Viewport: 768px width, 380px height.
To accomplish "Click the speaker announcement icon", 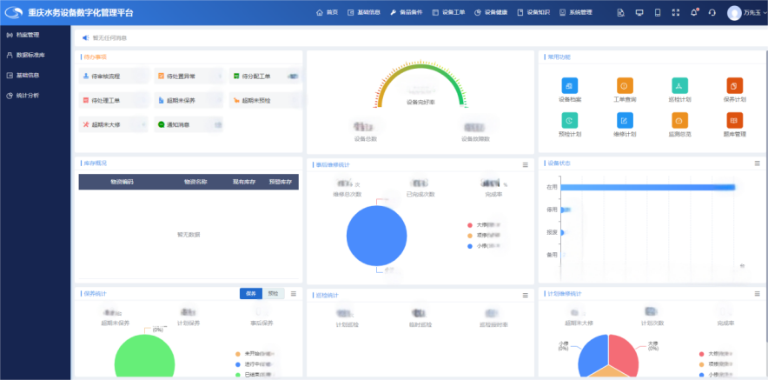I will [x=85, y=38].
